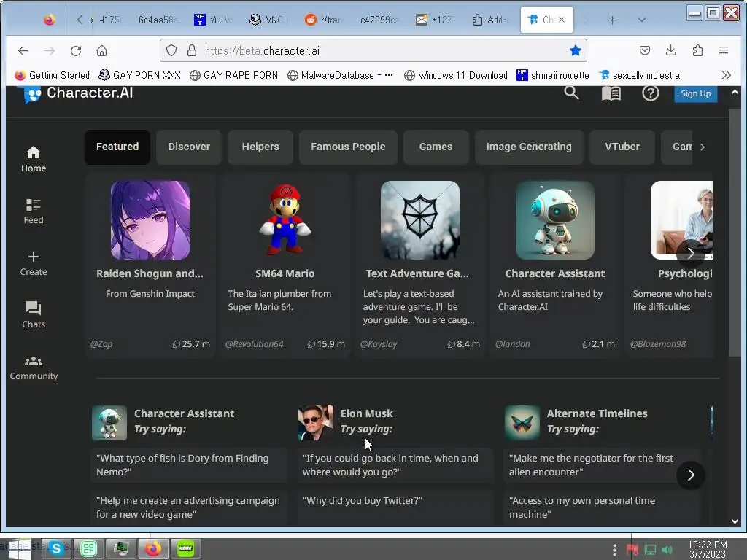This screenshot has height=560, width=747.
Task: Select the Elon Musk avatar
Action: [x=316, y=423]
